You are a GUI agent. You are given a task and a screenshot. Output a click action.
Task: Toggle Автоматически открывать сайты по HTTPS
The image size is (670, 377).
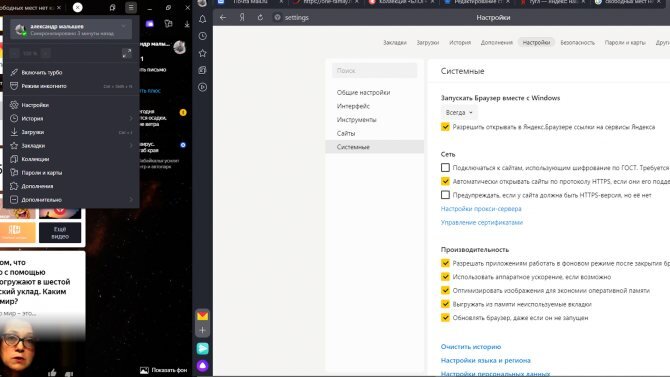[445, 181]
